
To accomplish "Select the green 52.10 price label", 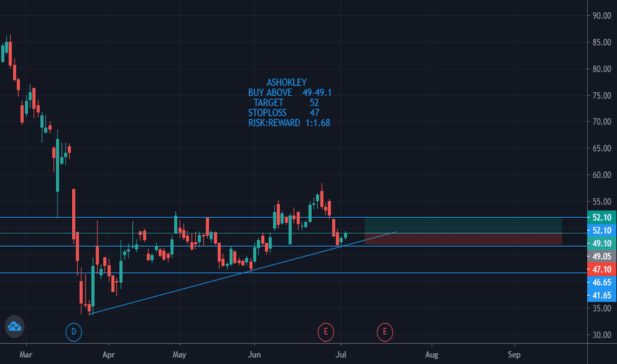I will coord(602,217).
